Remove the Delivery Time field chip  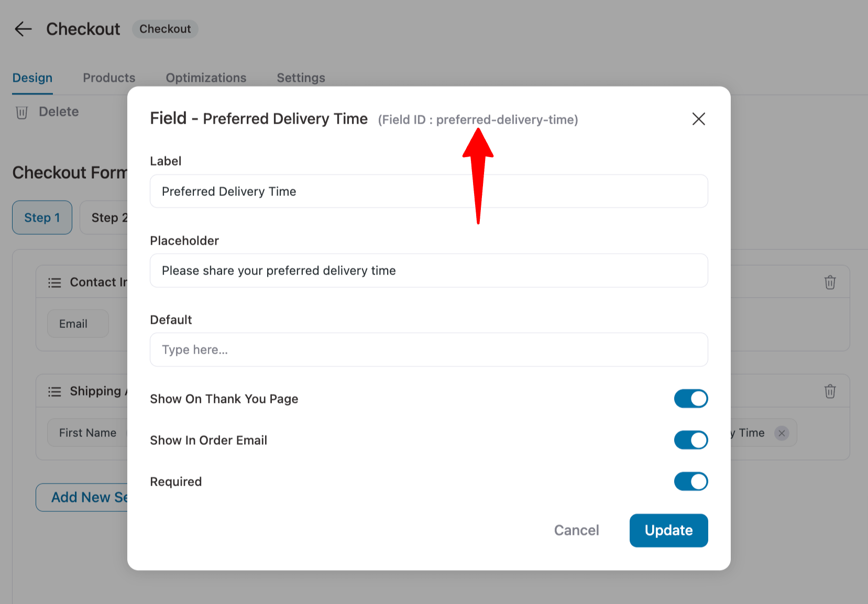click(782, 433)
